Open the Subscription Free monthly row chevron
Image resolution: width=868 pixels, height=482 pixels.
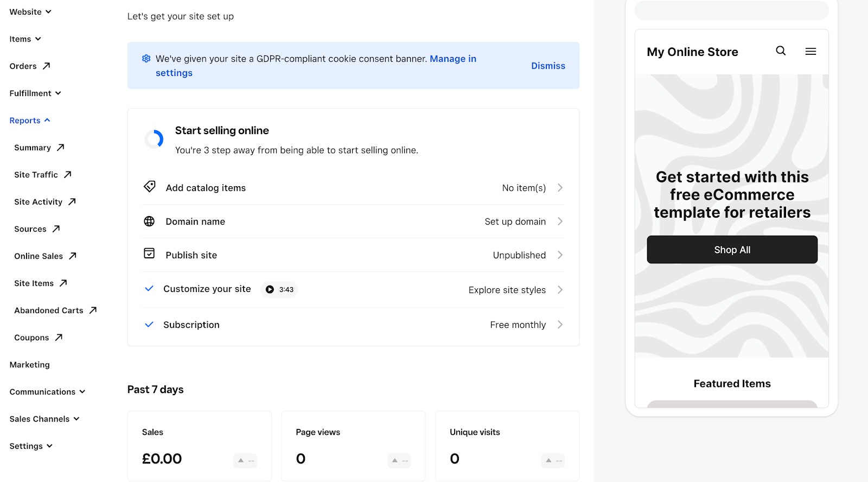(560, 325)
